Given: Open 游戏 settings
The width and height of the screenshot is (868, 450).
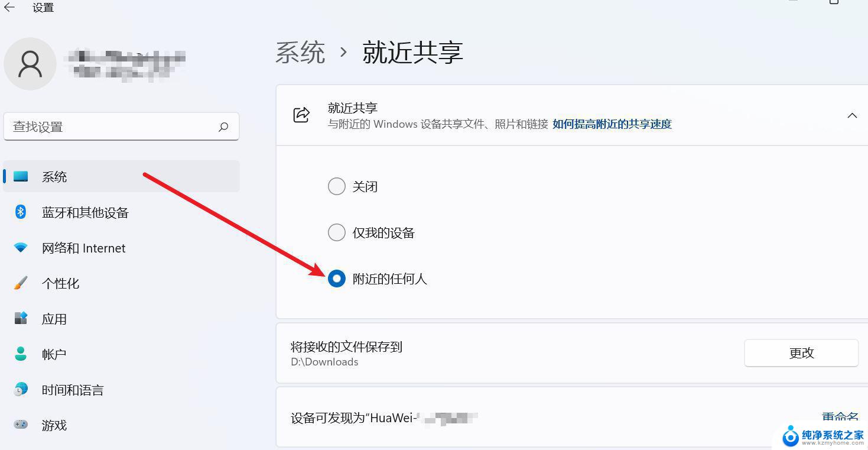Looking at the screenshot, I should coord(121,425).
